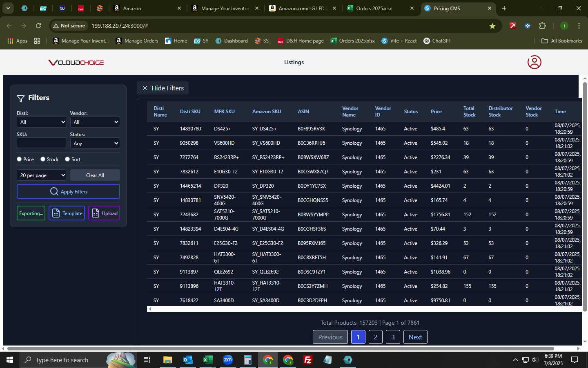Open Outlook from the taskbar
Screen dimensions: 588x368
187,360
